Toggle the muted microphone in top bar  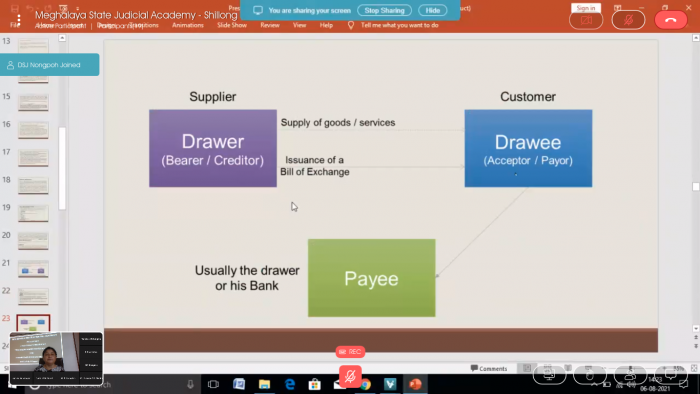click(629, 20)
